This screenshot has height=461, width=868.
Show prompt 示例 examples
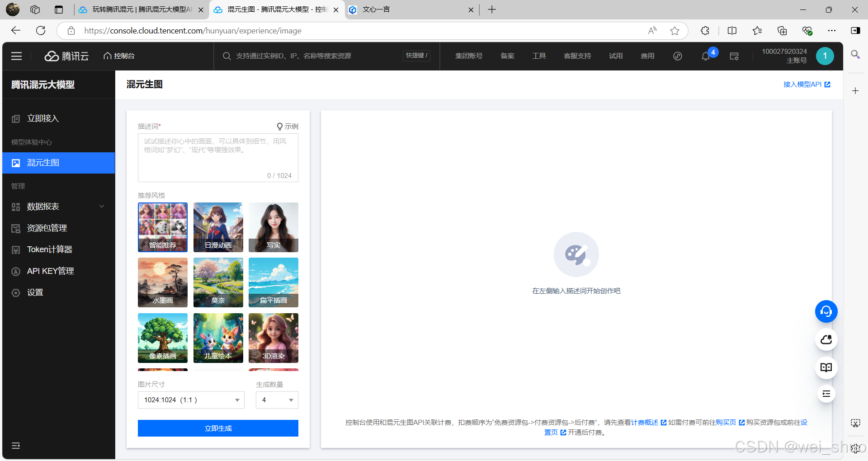tap(288, 127)
